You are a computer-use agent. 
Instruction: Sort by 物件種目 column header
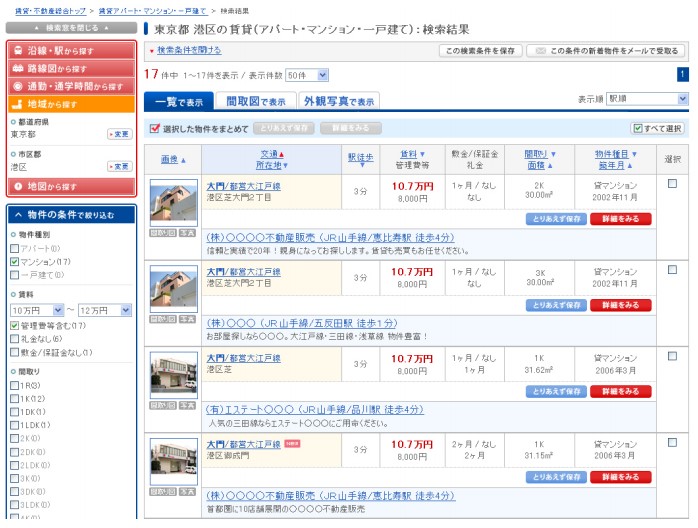pyautogui.click(x=612, y=154)
